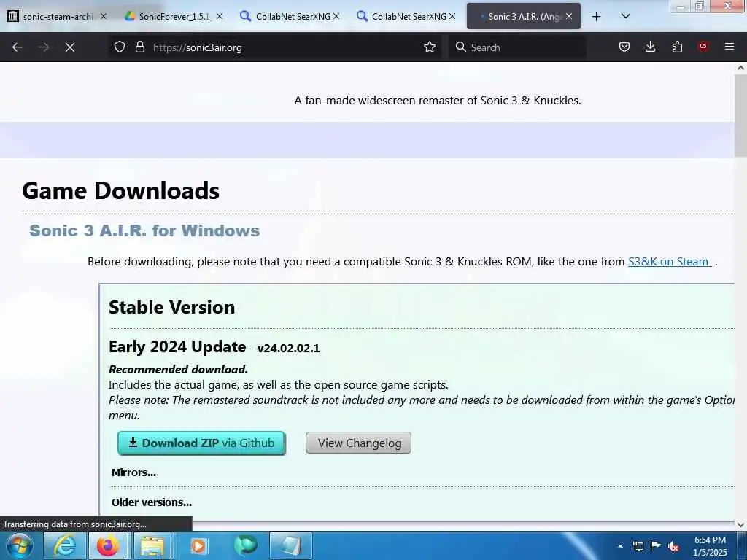Image resolution: width=747 pixels, height=560 pixels.
Task: Open the notepad-style taskbar application
Action: (290, 545)
